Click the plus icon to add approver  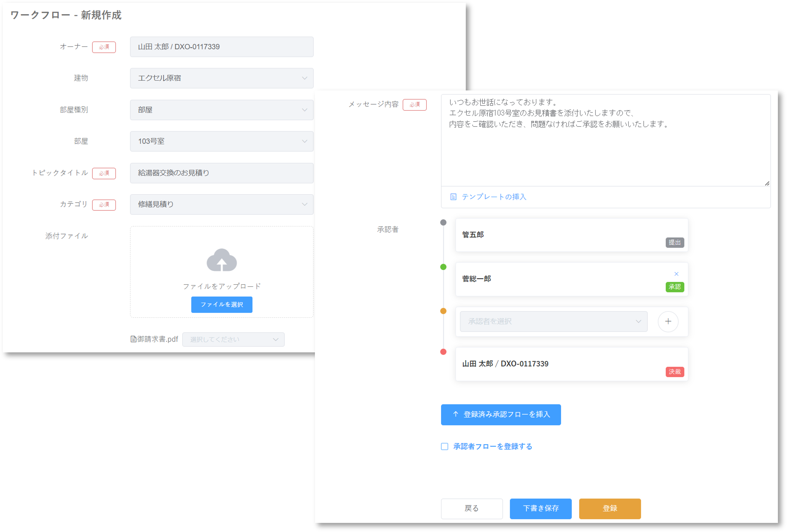(668, 322)
